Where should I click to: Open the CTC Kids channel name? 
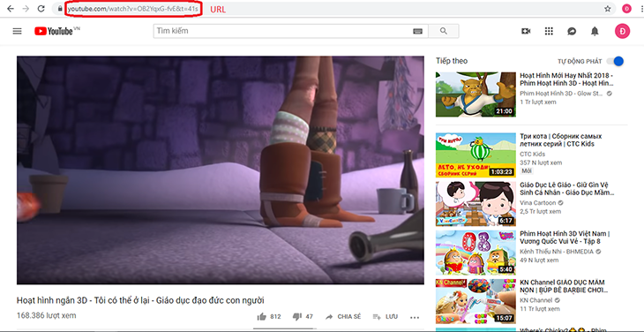point(532,155)
